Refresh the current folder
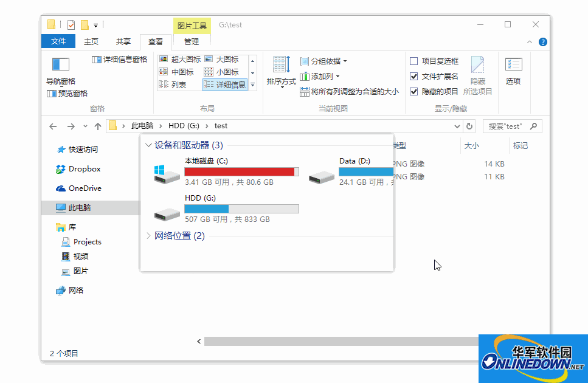The width and height of the screenshot is (588, 383). click(x=469, y=126)
